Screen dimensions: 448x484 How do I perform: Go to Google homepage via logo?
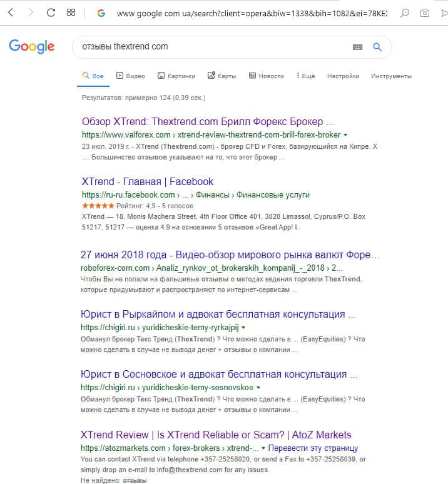pos(31,46)
